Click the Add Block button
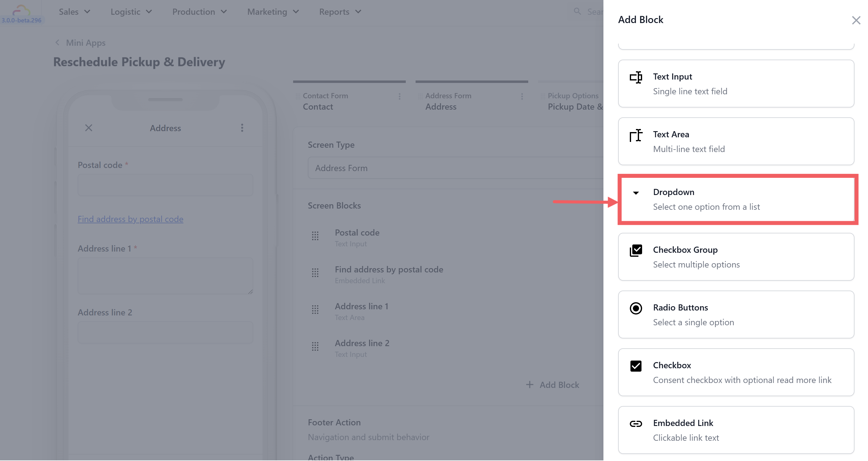 552,385
